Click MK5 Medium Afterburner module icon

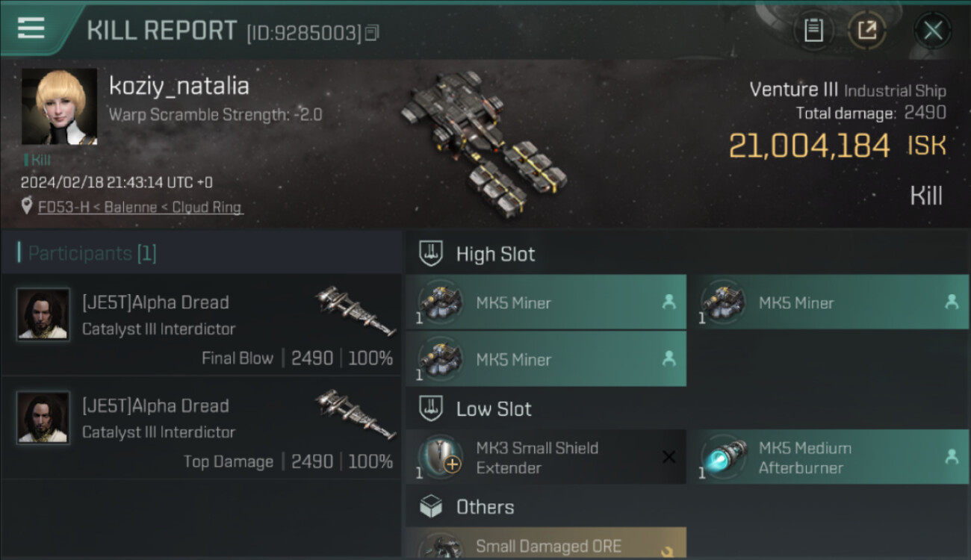pyautogui.click(x=724, y=457)
